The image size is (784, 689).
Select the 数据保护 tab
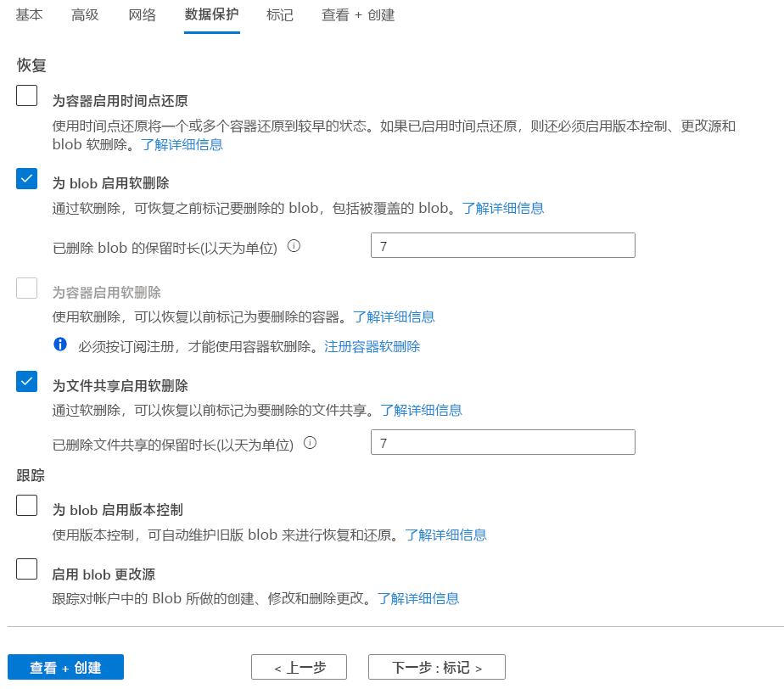212,15
